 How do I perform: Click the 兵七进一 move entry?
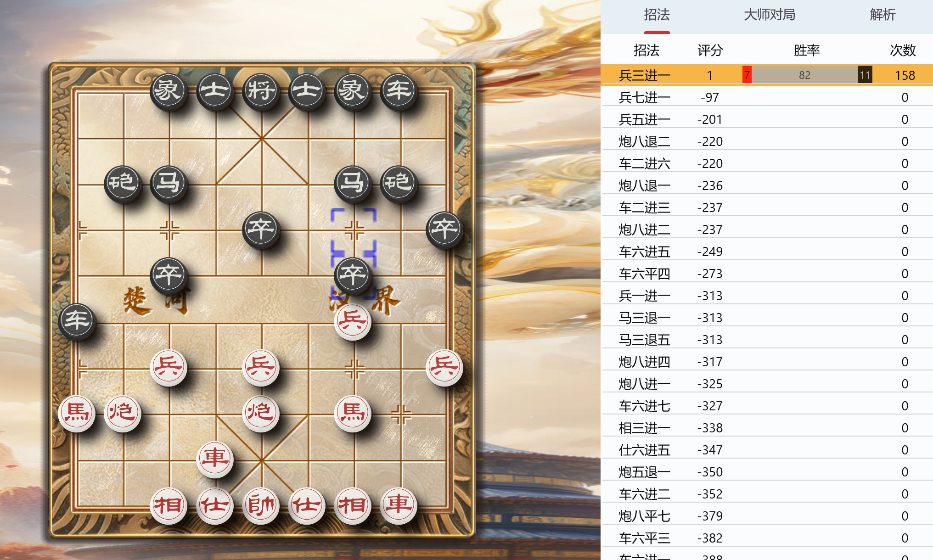tap(645, 97)
